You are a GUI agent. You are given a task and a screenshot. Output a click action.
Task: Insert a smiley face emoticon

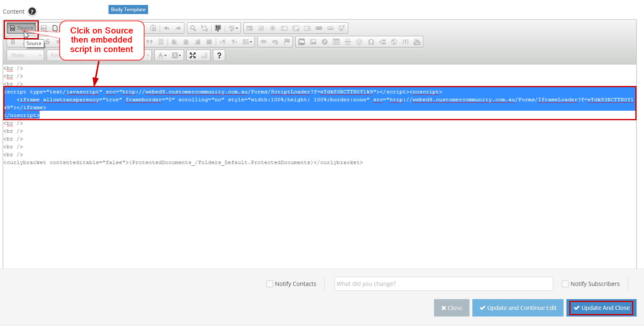coord(359,42)
